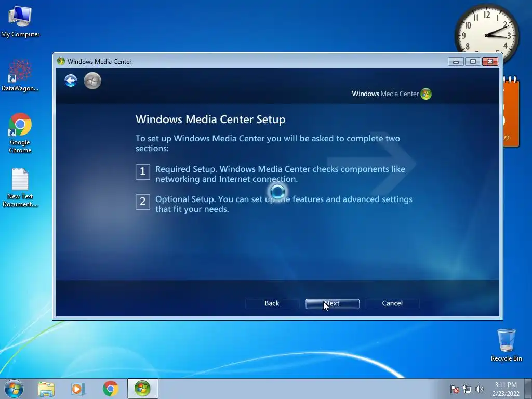532x399 pixels.
Task: Minimize the Windows Media Center window
Action: pyautogui.click(x=456, y=61)
